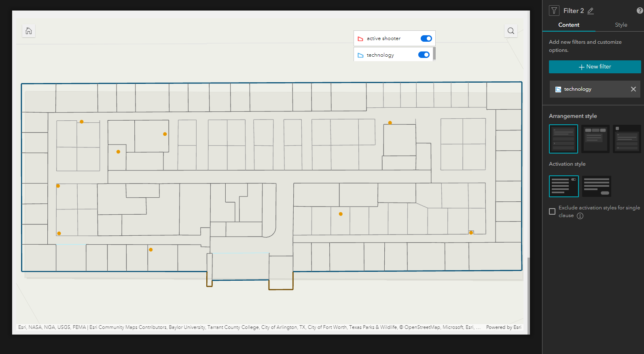Viewport: 644px width, 354px height.
Task: Select the technology filter item in panel
Action: click(x=595, y=89)
